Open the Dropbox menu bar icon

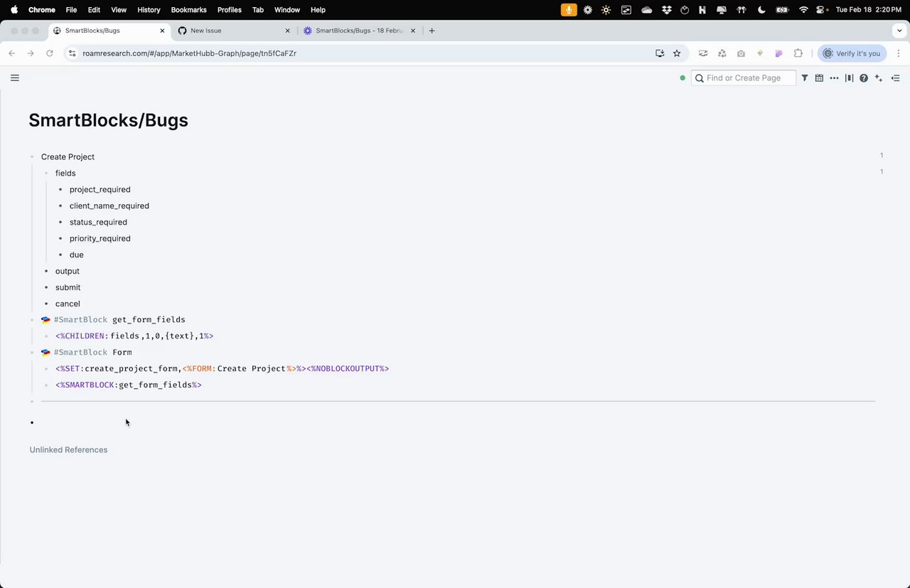point(666,10)
